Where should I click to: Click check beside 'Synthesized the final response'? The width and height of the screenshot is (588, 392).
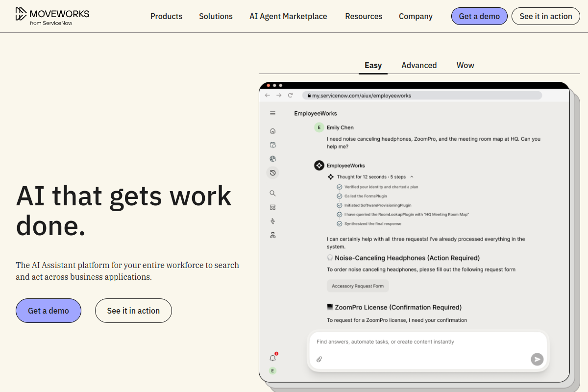340,223
